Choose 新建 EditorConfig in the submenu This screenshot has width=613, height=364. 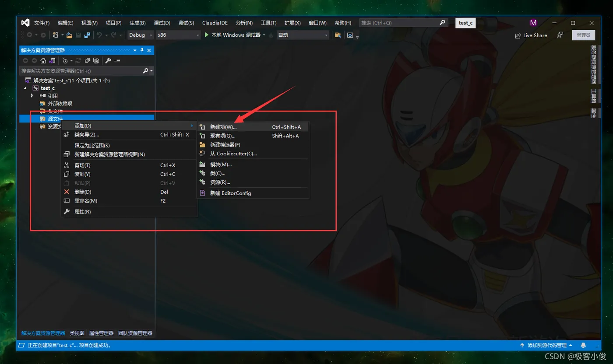pyautogui.click(x=253, y=193)
